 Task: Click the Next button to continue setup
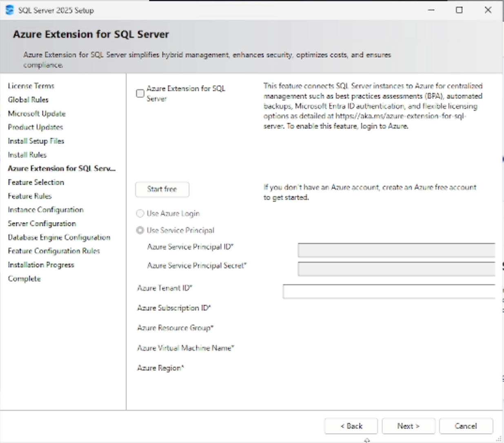tap(408, 426)
